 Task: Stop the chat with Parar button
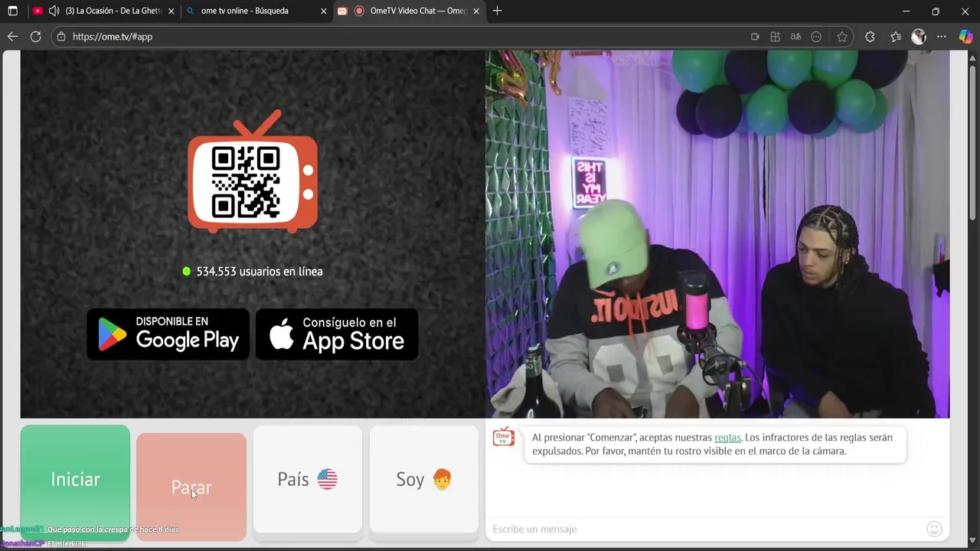191,487
